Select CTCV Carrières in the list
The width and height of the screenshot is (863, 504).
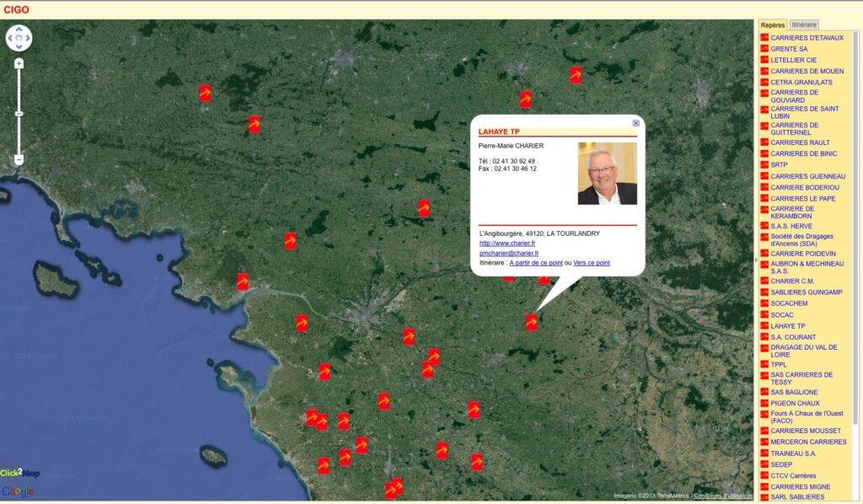click(x=793, y=476)
